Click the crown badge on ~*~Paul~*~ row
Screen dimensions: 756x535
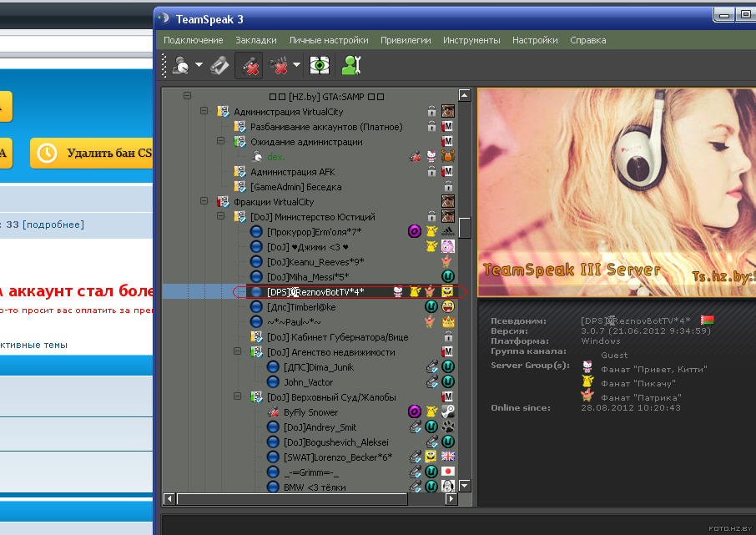(448, 322)
